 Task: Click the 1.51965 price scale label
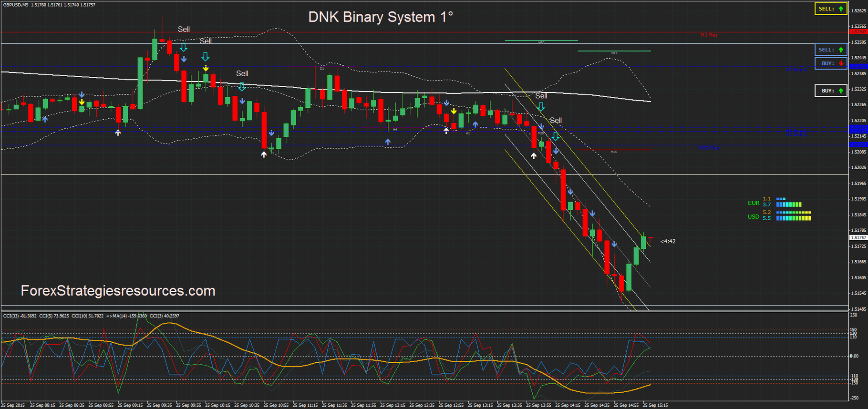coord(858,184)
